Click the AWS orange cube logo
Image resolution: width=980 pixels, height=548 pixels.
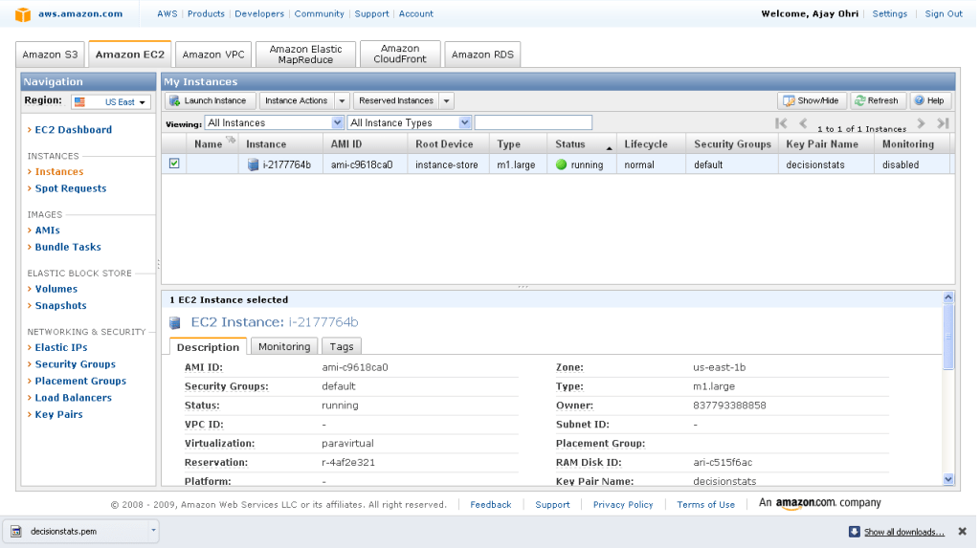23,14
